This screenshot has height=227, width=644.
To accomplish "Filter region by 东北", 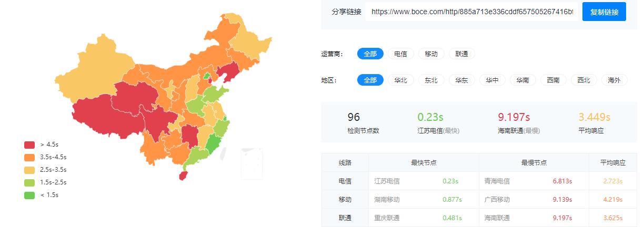I will (431, 80).
